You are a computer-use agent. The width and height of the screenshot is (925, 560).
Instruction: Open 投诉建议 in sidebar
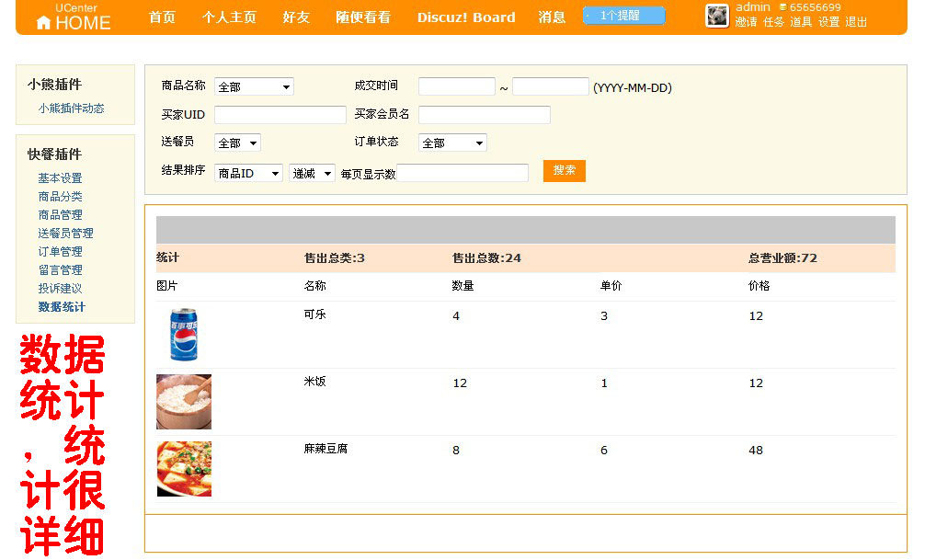[60, 288]
